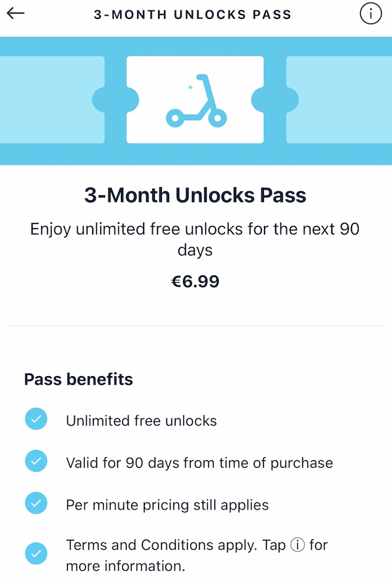
Task: Tap the €6.99 price
Action: (x=195, y=281)
